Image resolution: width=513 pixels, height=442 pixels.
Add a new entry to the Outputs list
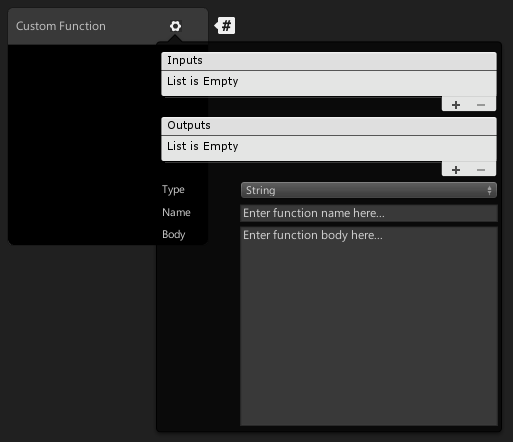(x=456, y=170)
